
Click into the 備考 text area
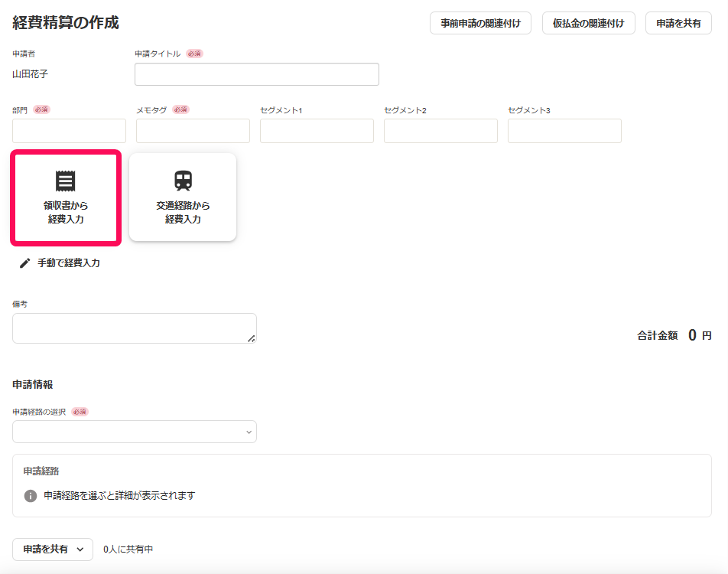135,328
